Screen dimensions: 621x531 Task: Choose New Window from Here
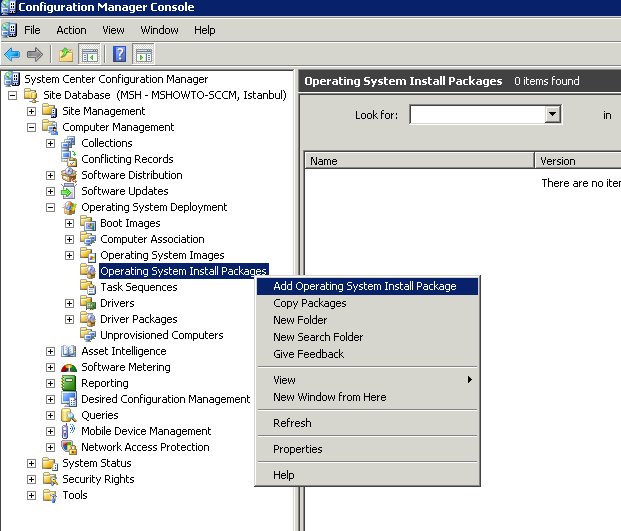(368, 397)
